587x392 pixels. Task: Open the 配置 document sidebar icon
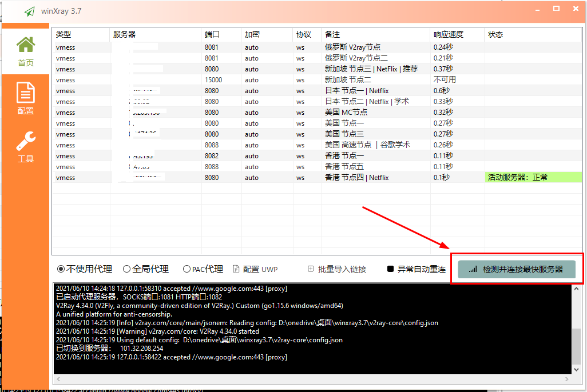click(25, 98)
